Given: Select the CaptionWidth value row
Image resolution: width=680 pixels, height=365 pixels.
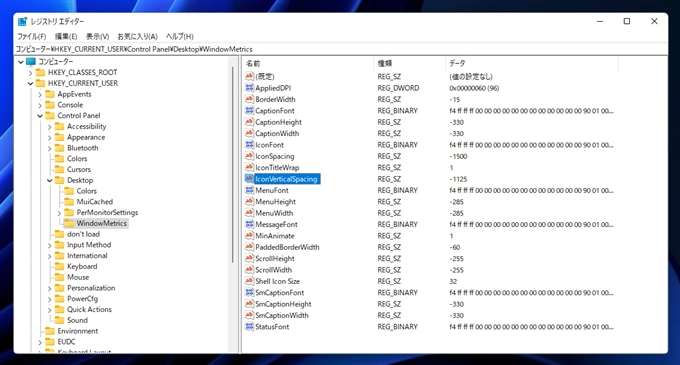Looking at the screenshot, I should tap(277, 134).
